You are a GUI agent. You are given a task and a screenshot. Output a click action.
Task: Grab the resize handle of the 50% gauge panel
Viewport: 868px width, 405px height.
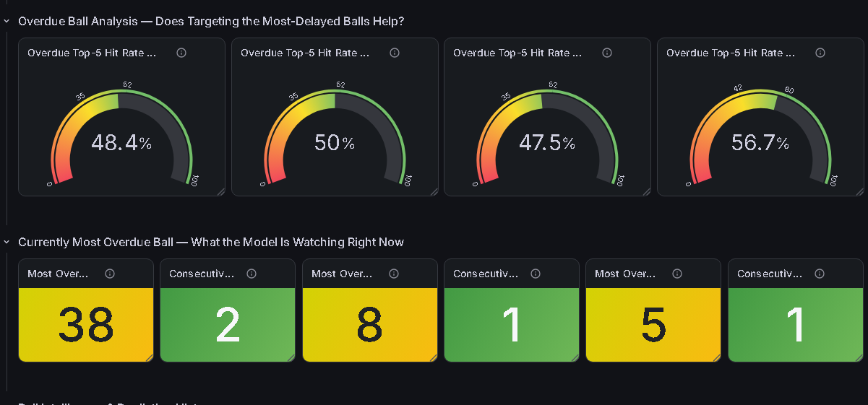[434, 191]
